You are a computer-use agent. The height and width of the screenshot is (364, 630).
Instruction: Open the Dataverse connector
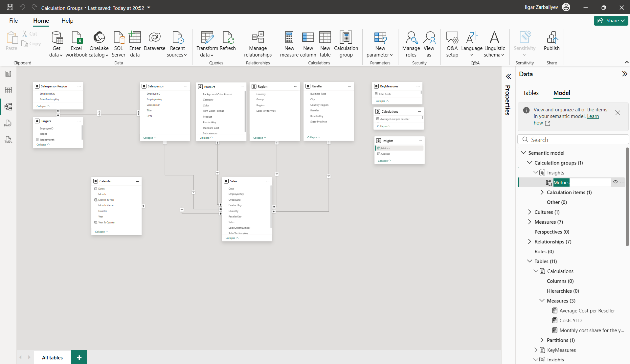click(x=154, y=41)
